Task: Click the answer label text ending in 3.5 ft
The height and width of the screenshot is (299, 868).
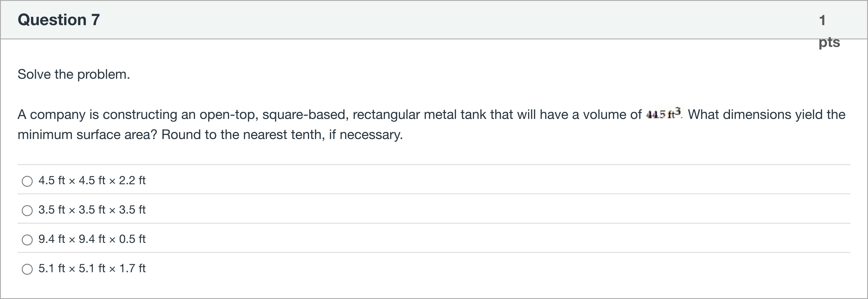Action: [x=92, y=210]
